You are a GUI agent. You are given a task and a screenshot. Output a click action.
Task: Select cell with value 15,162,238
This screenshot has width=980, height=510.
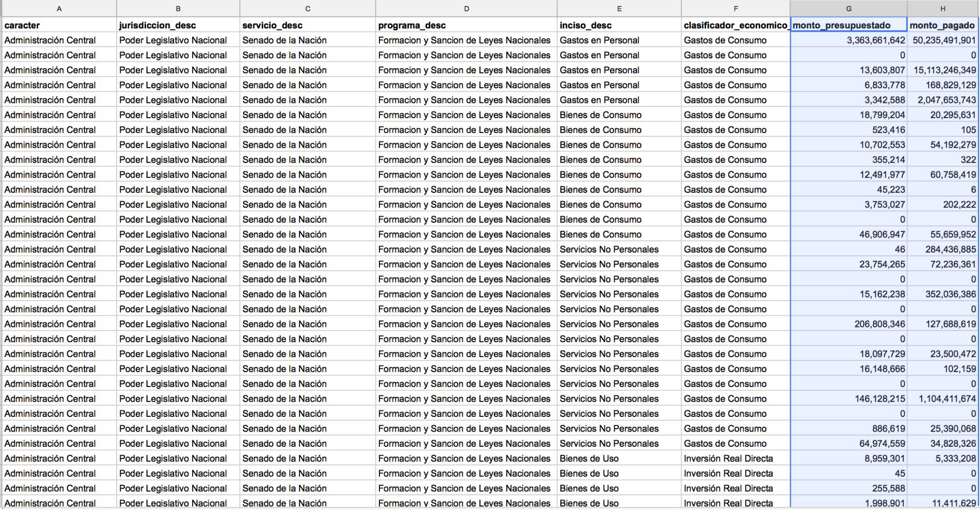tap(849, 294)
